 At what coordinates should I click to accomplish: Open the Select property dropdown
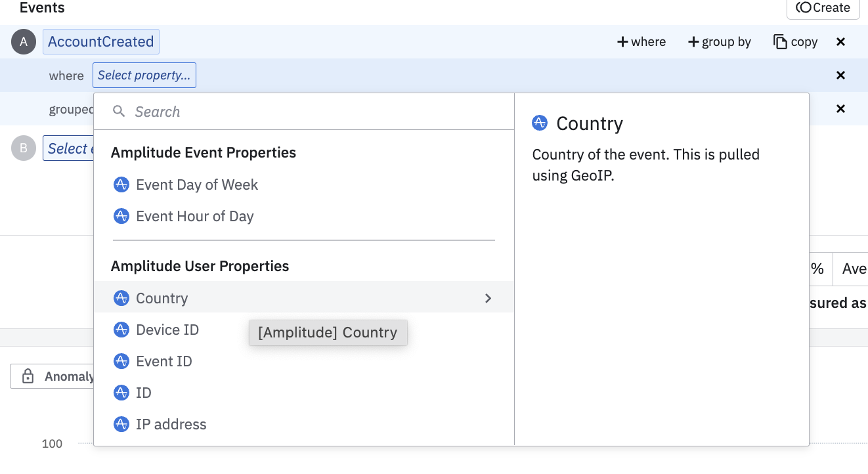click(144, 75)
